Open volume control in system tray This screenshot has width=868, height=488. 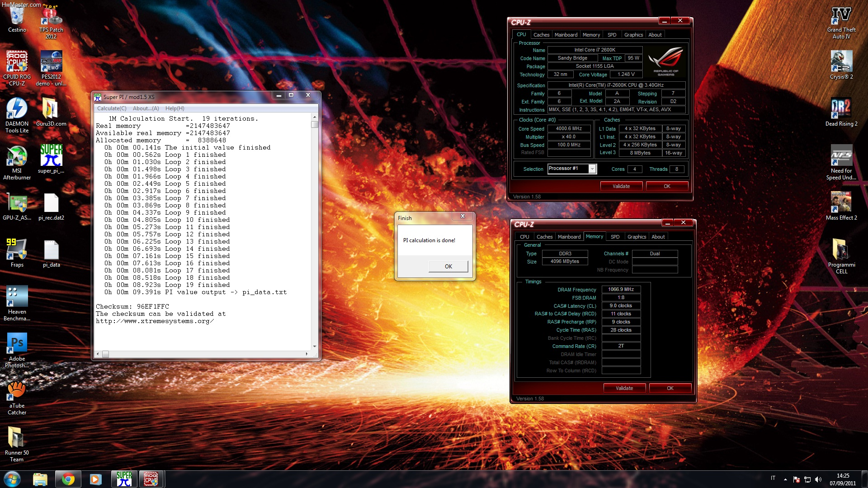(x=818, y=479)
